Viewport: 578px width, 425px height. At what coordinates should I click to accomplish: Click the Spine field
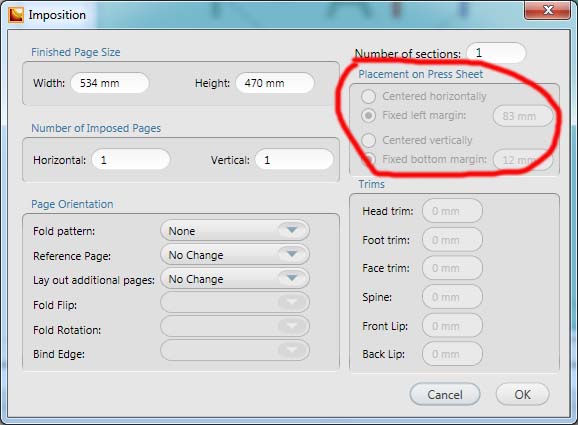[x=452, y=297]
